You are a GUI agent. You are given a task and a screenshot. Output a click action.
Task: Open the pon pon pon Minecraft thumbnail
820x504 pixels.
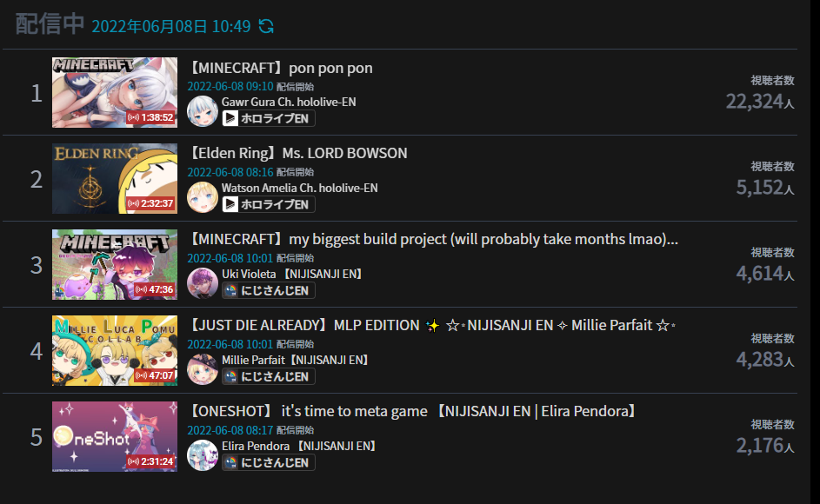(x=115, y=92)
